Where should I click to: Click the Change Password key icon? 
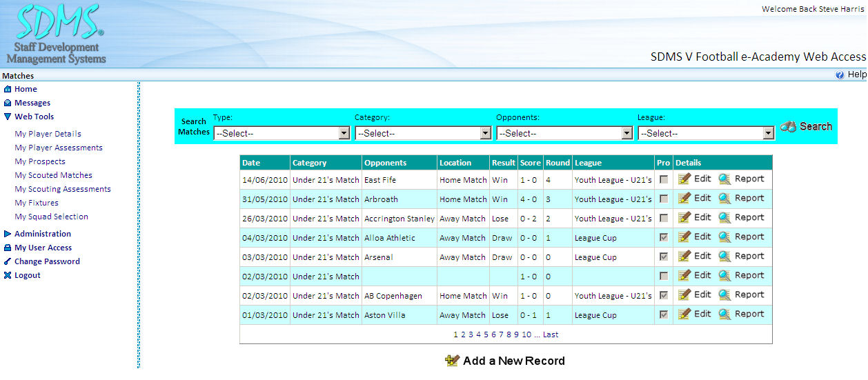coord(8,261)
